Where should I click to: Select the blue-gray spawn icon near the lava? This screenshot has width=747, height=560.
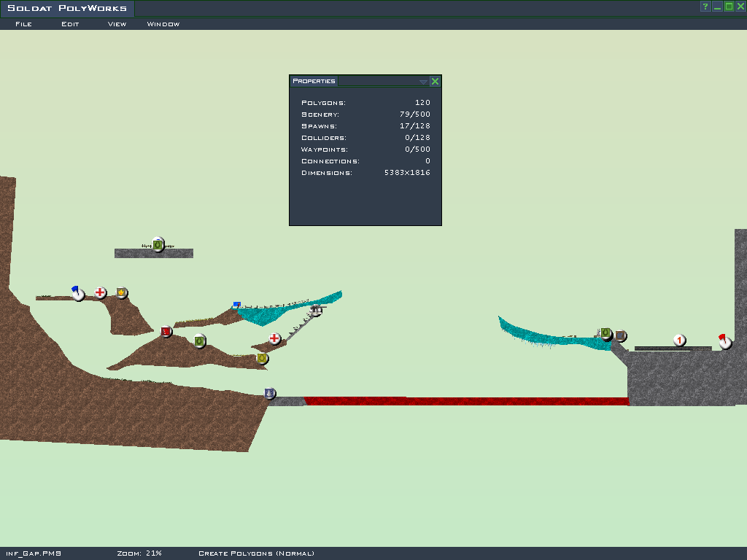point(270,394)
